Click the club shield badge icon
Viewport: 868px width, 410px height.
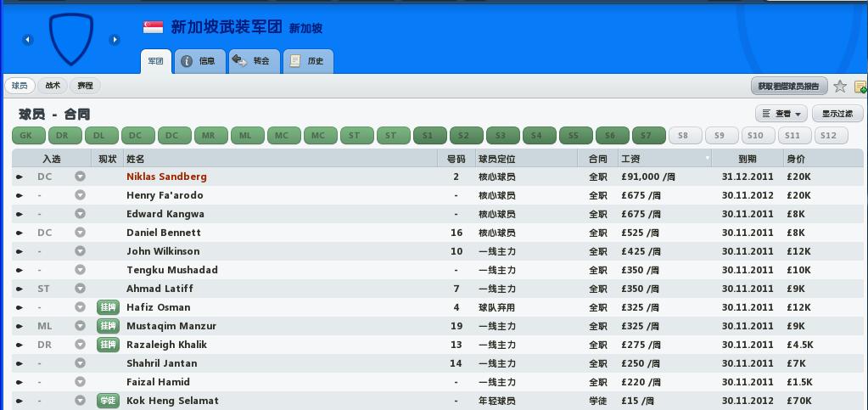(71, 40)
